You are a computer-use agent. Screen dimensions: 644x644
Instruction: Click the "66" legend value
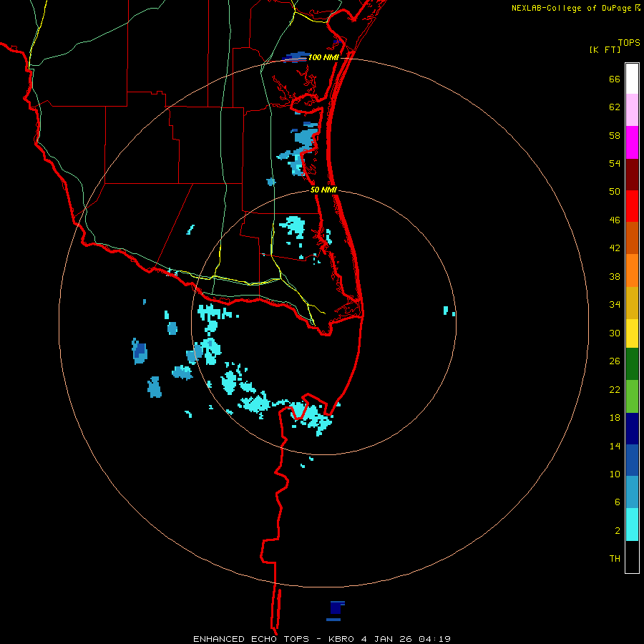click(615, 79)
